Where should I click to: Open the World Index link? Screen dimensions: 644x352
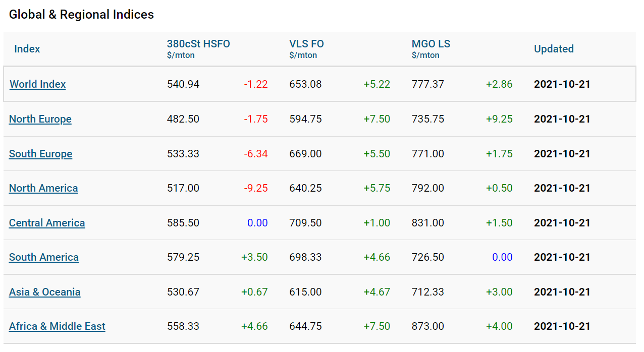(38, 84)
